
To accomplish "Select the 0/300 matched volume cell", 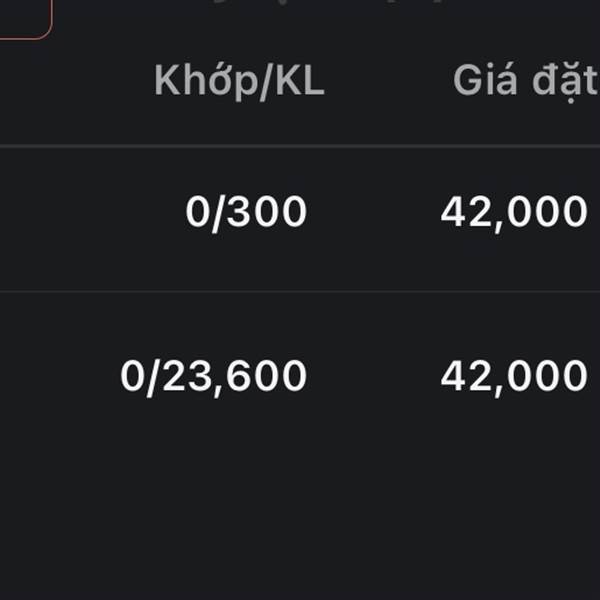I will [246, 213].
